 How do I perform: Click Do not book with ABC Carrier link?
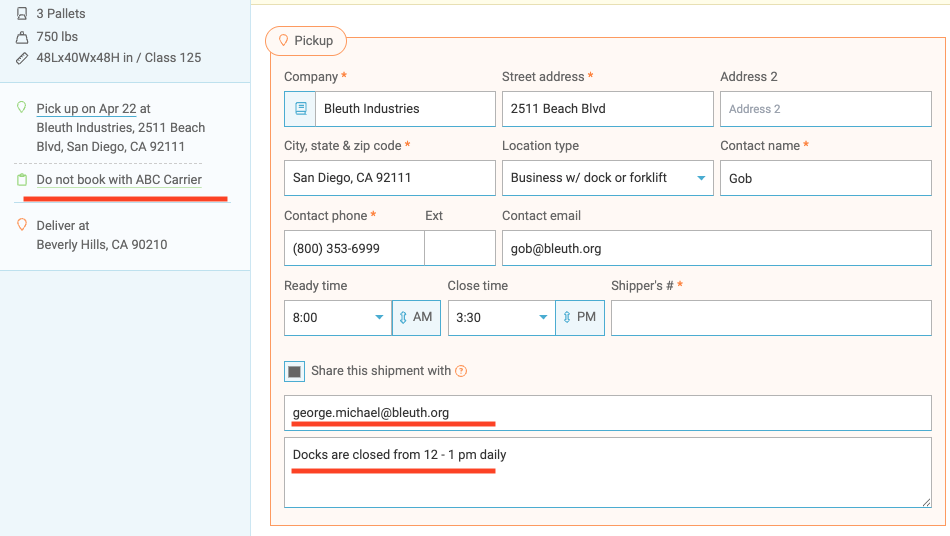tap(119, 180)
